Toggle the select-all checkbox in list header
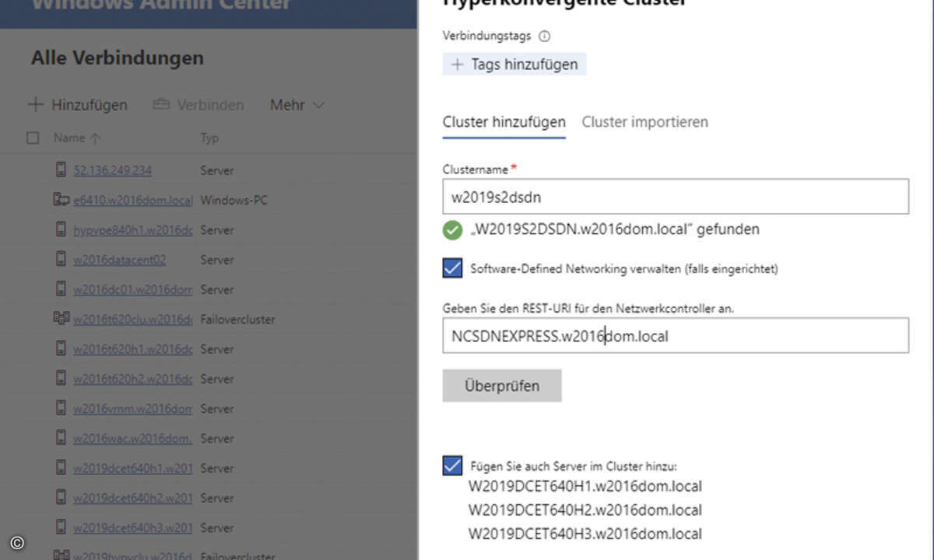Viewport: 934px width, 560px height. click(33, 138)
